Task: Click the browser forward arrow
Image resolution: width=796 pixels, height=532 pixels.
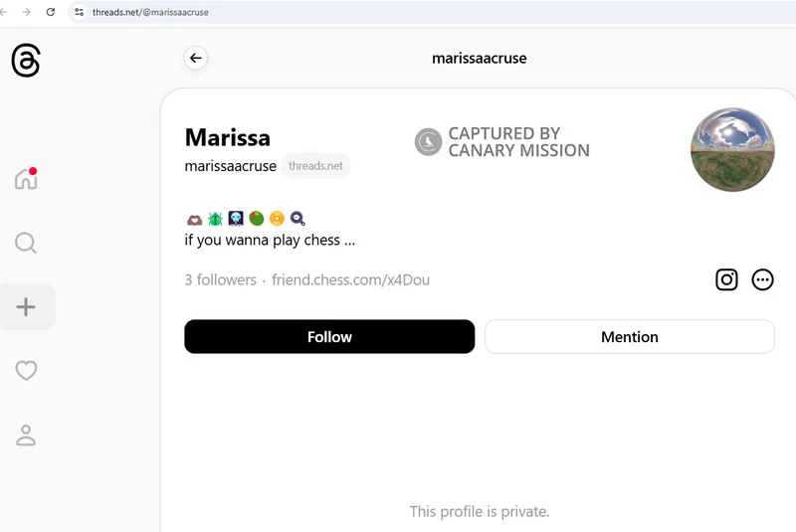Action: (27, 12)
